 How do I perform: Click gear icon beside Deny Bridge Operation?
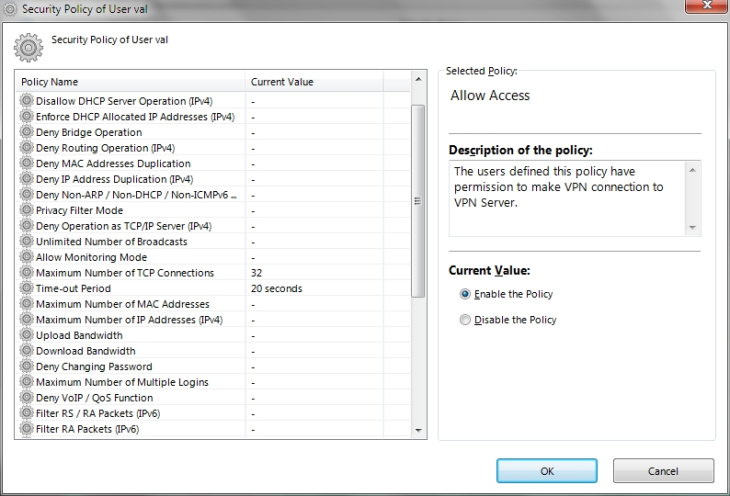tap(27, 132)
